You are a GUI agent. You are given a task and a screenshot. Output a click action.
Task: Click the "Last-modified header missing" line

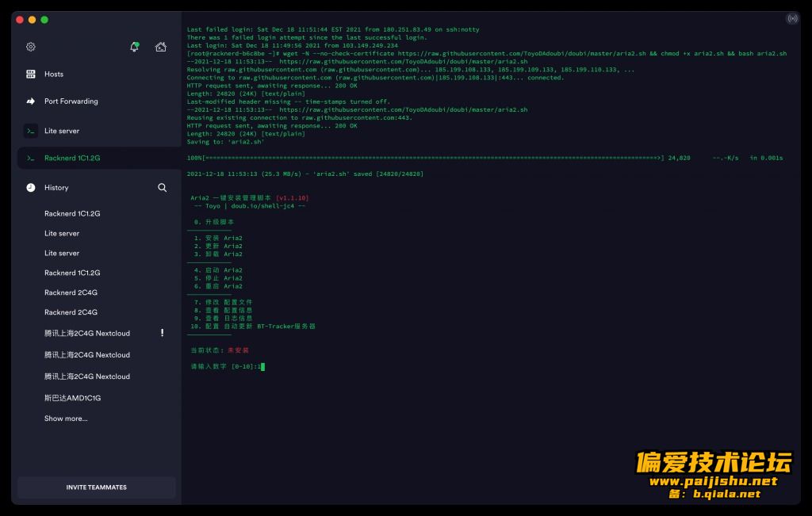click(289, 101)
